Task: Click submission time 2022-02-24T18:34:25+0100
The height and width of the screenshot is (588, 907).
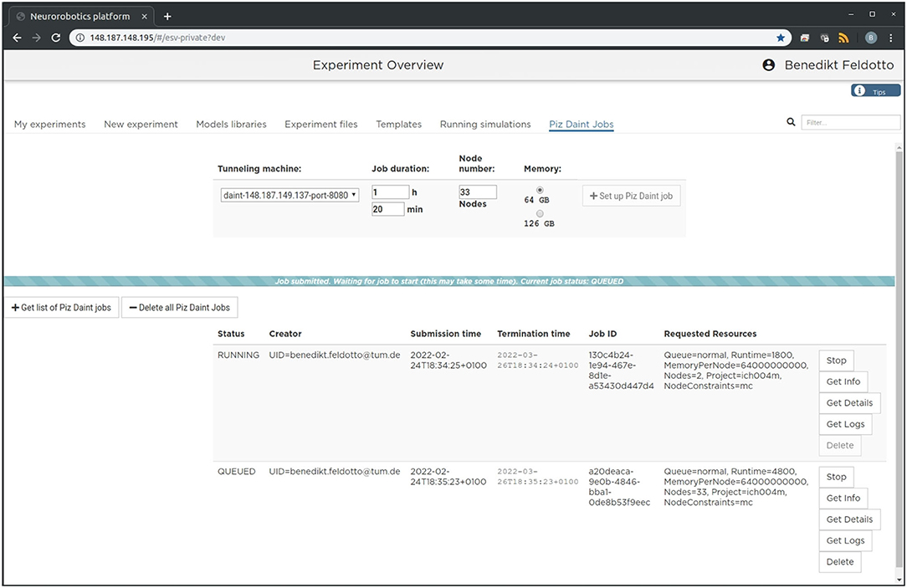Action: [x=448, y=360]
